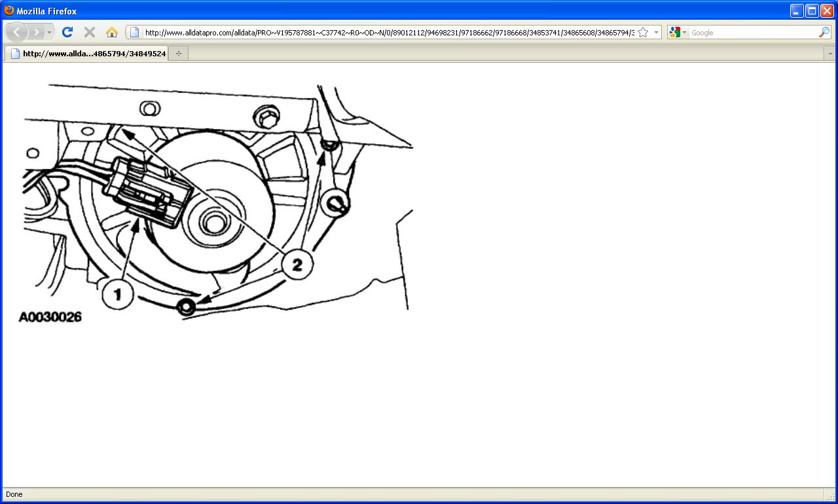
Task: Maximize the Firefox window
Action: point(812,10)
